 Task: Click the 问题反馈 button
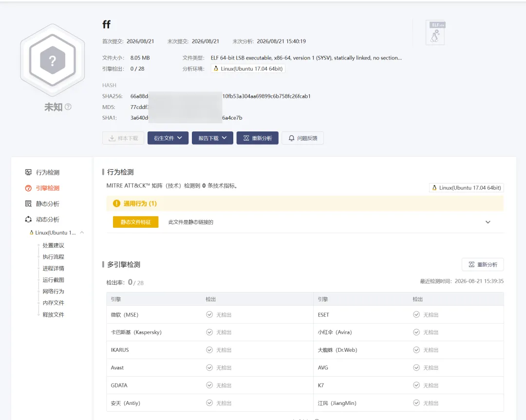click(302, 138)
